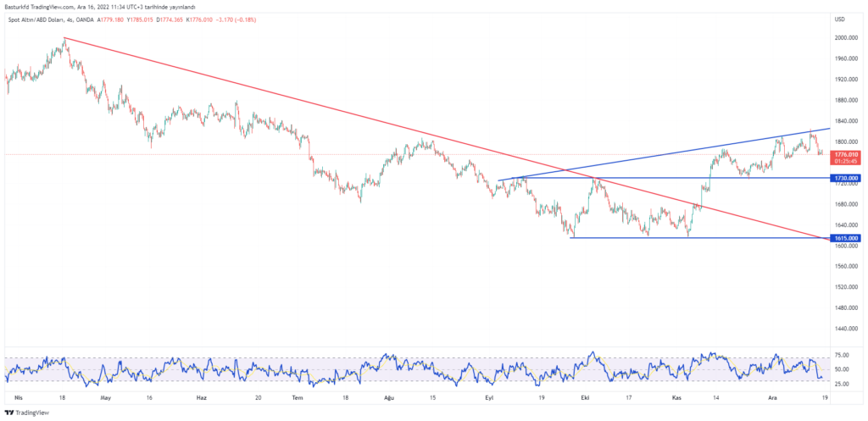Click the 1840.000 price axis label
Screen dimensions: 868x421
pyautogui.click(x=846, y=121)
